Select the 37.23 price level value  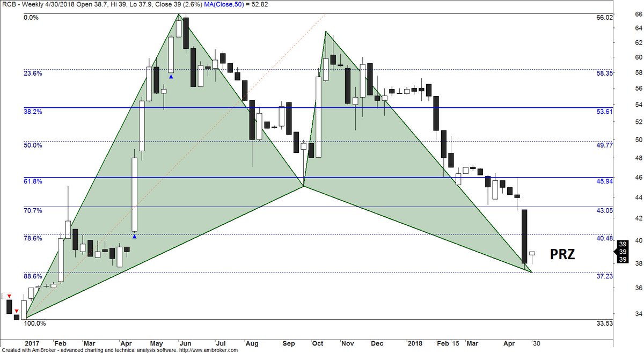tap(604, 276)
